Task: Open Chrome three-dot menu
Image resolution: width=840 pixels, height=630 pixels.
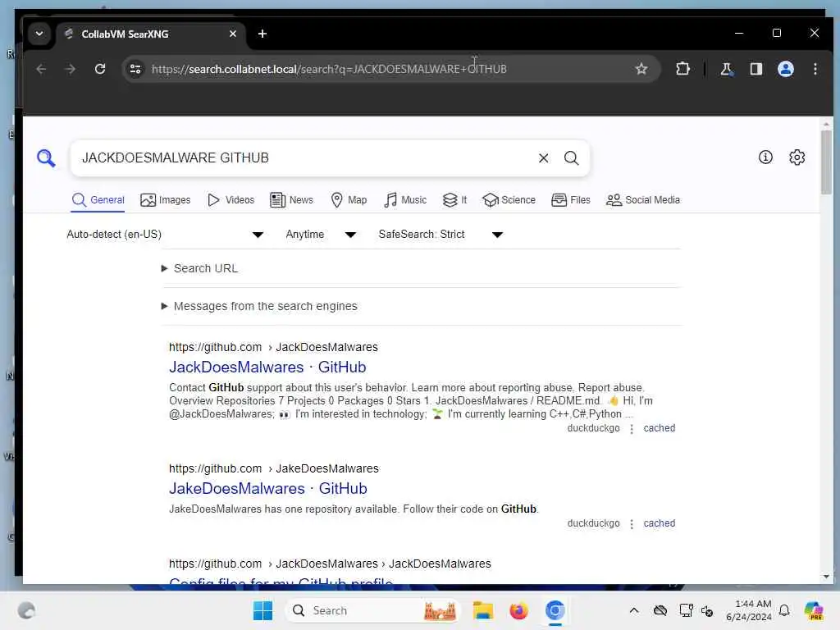Action: [815, 69]
